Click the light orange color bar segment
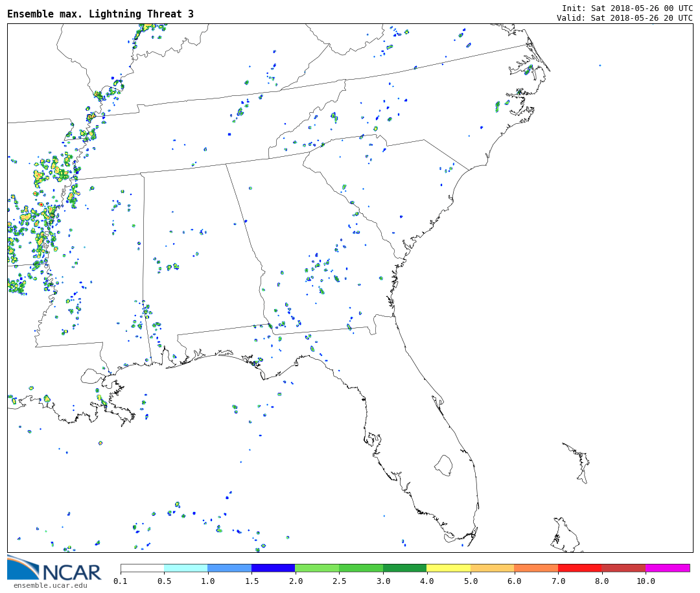Image resolution: width=700 pixels, height=593 pixels. pyautogui.click(x=492, y=568)
